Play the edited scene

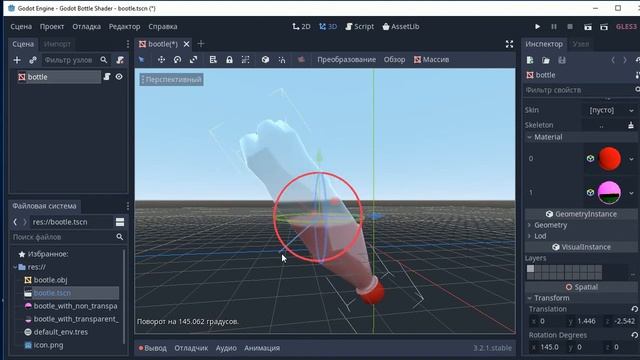pos(588,27)
